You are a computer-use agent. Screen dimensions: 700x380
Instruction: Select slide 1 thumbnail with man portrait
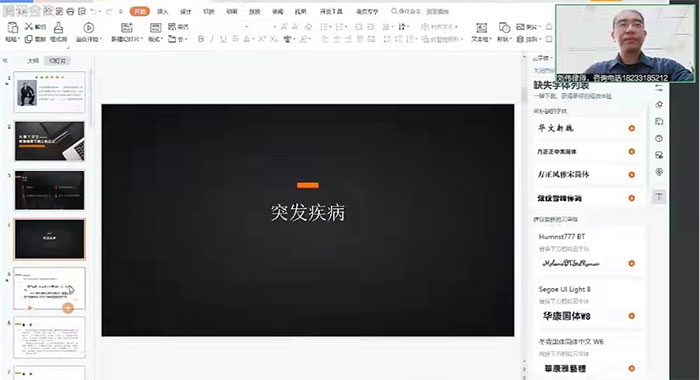coord(50,92)
